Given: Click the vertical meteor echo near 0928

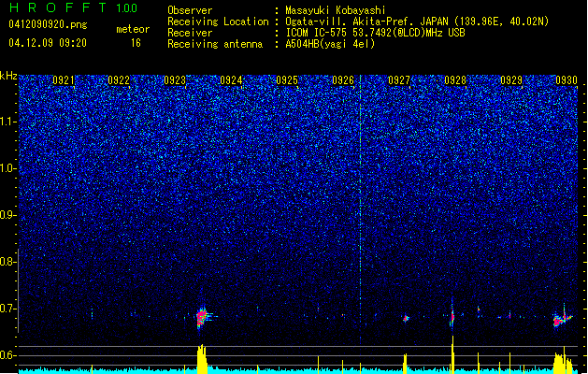Looking at the screenshot, I should 452,315.
